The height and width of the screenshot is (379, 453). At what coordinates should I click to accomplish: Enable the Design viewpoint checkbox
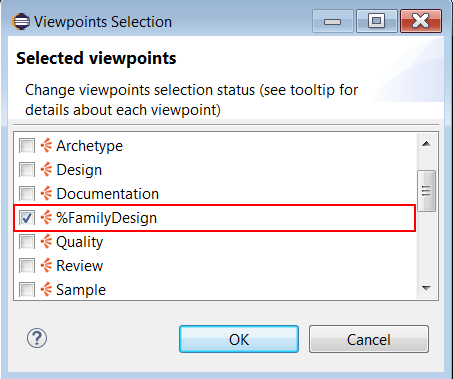27,170
